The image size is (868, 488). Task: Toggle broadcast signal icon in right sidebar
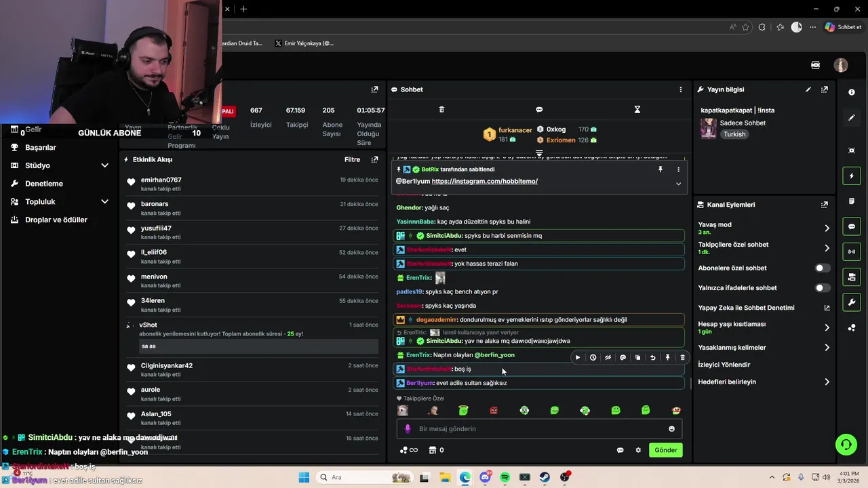pos(852,251)
